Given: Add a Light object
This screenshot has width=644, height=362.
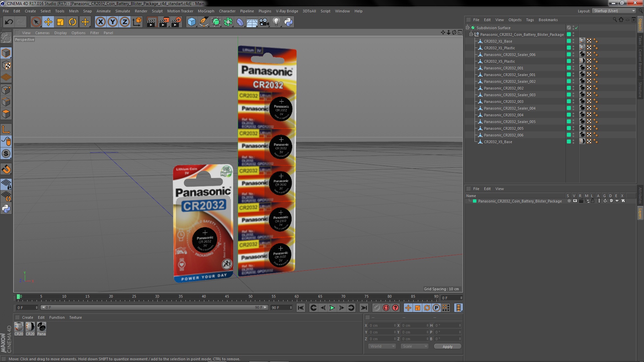Looking at the screenshot, I should (276, 22).
